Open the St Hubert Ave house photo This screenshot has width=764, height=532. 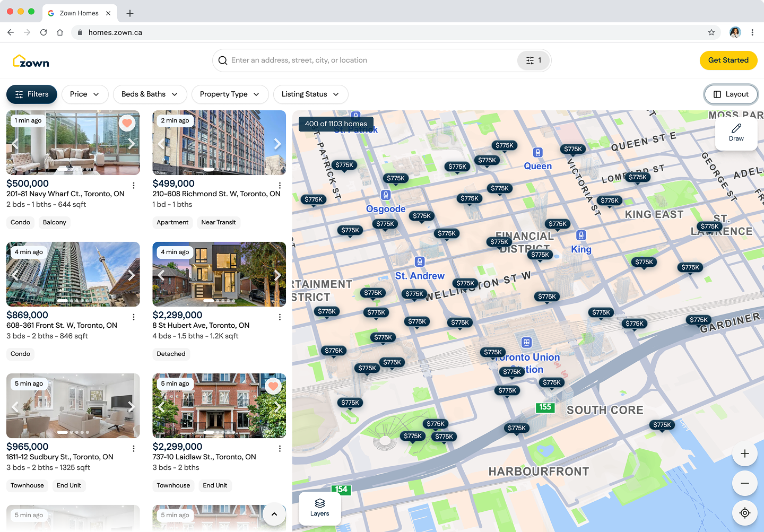(219, 274)
